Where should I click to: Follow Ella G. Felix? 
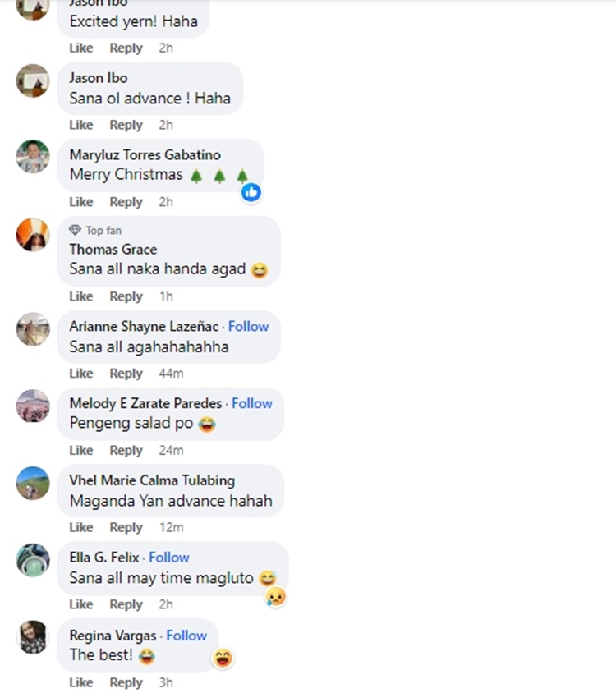point(169,558)
